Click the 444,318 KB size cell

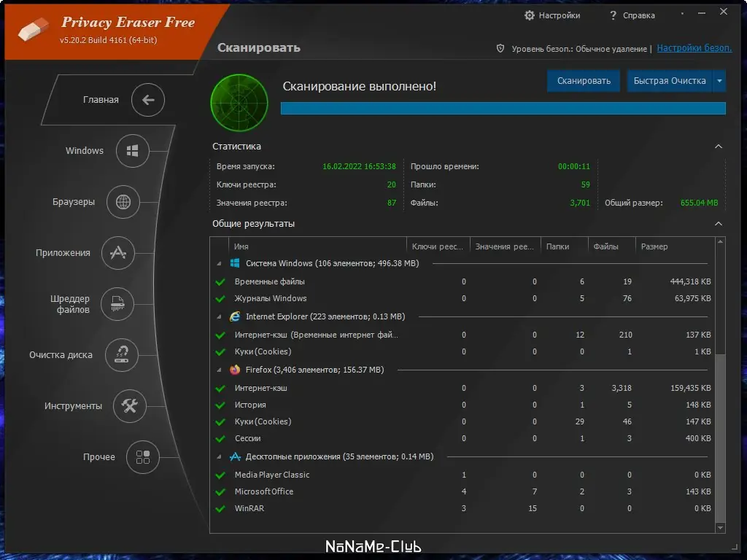690,281
